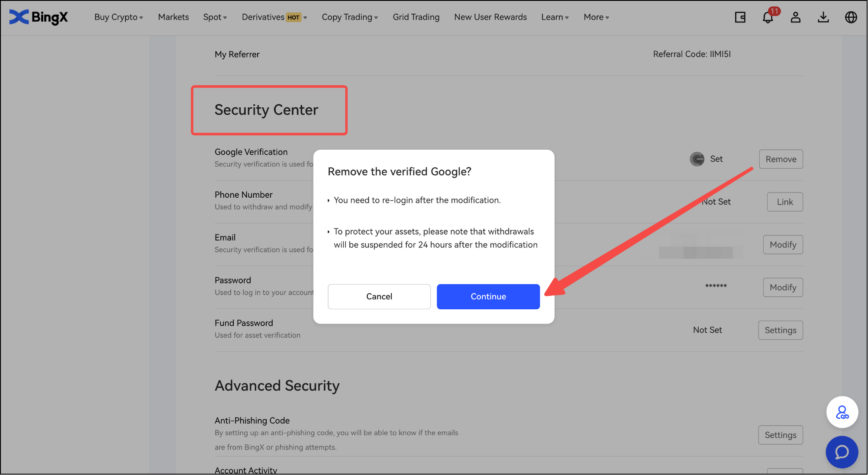Open the Copy Trading dropdown
Viewport: 868px width, 475px height.
pos(349,17)
